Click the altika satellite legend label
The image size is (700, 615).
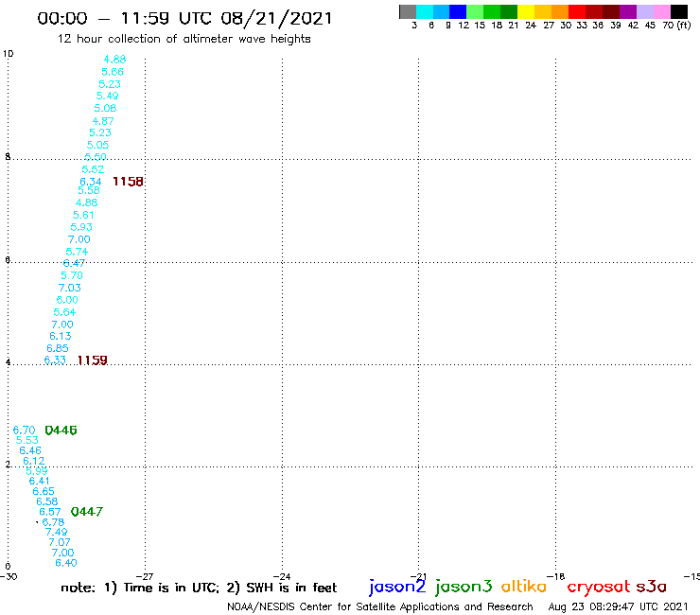point(524,586)
